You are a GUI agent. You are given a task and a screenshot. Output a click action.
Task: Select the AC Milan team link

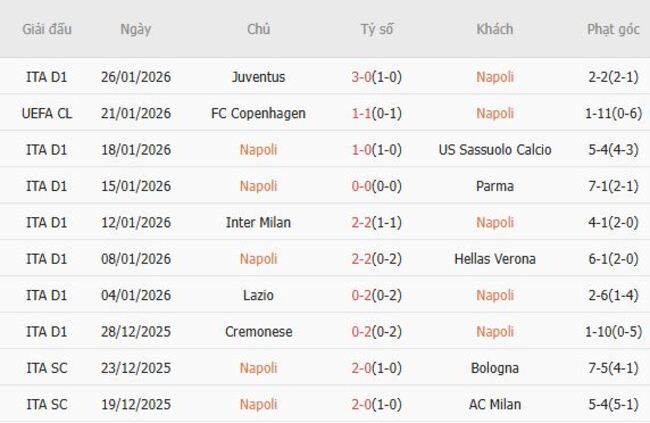(x=494, y=405)
